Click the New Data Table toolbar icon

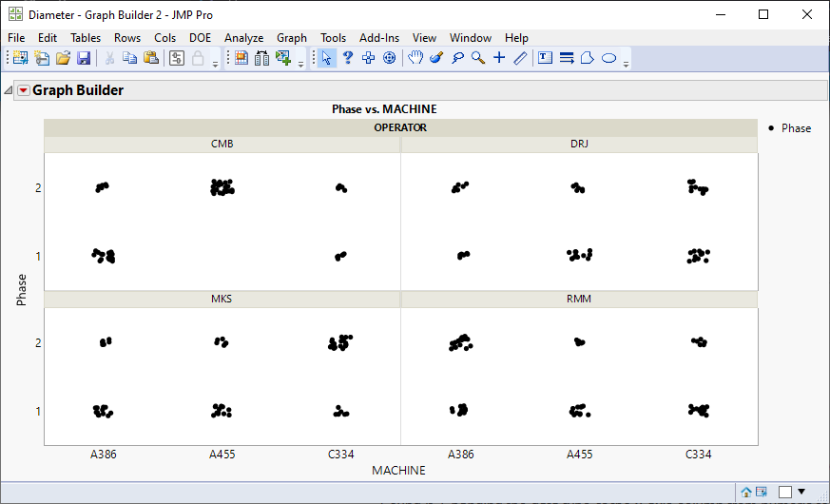click(20, 58)
